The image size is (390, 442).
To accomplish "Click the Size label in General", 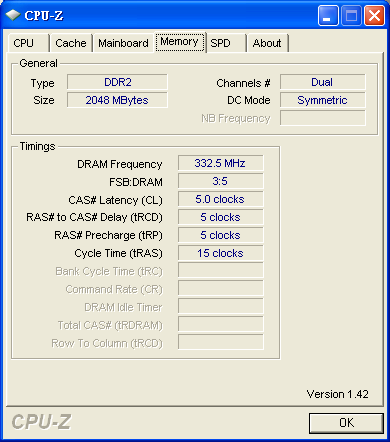I will [44, 100].
